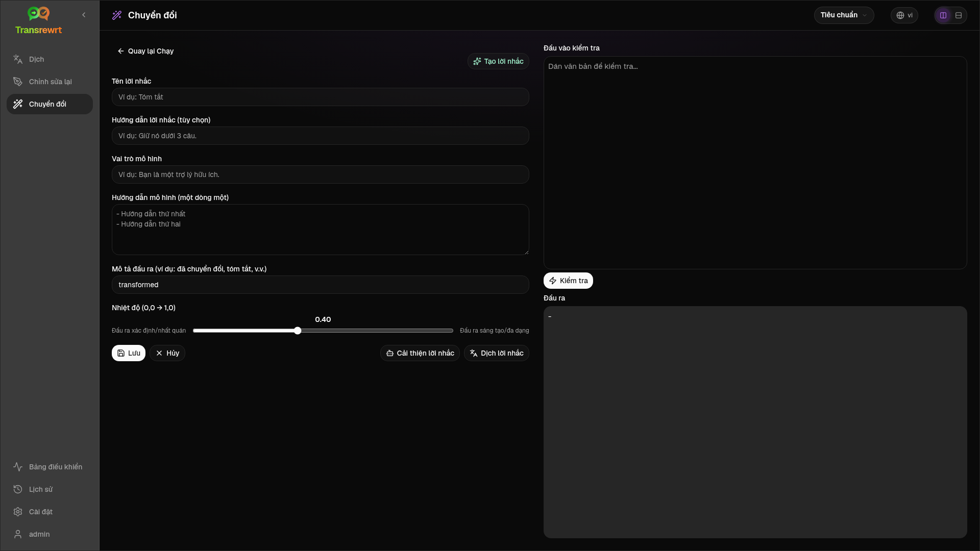Click Cải thiện lời nhắc button
The width and height of the screenshot is (980, 551).
click(x=420, y=353)
